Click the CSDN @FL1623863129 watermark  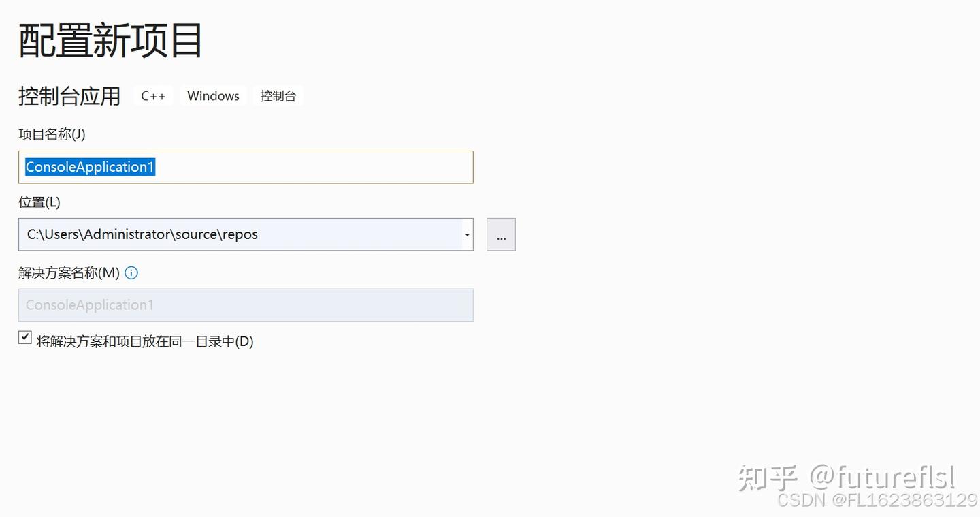(x=877, y=501)
